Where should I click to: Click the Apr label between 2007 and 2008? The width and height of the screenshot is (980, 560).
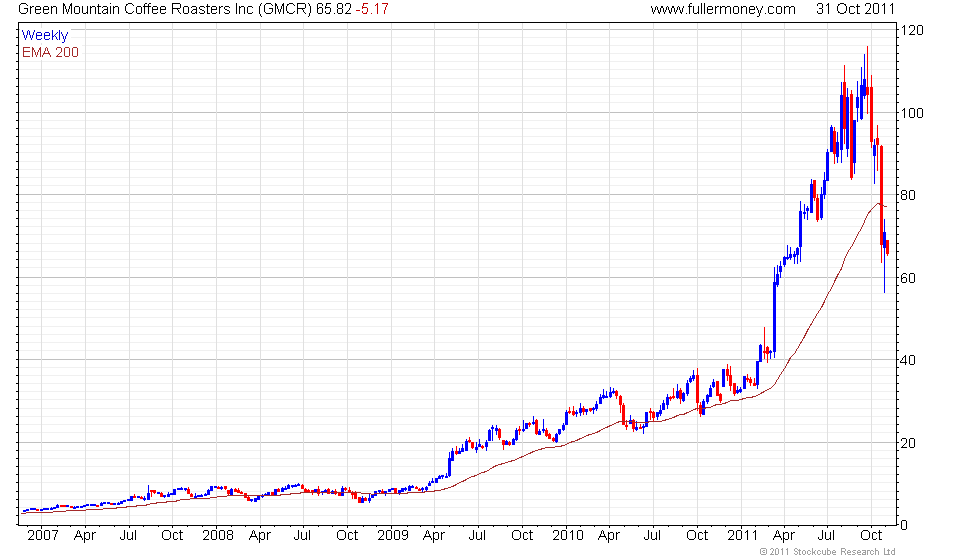85,536
